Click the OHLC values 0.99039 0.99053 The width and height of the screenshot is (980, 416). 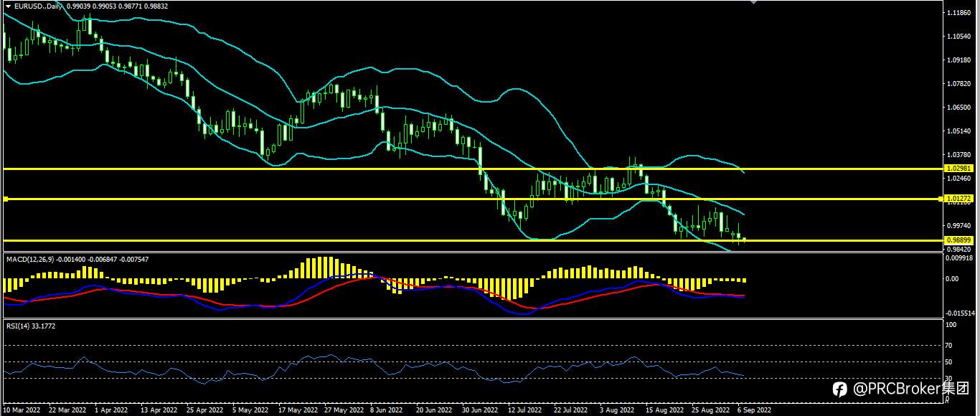click(x=91, y=6)
